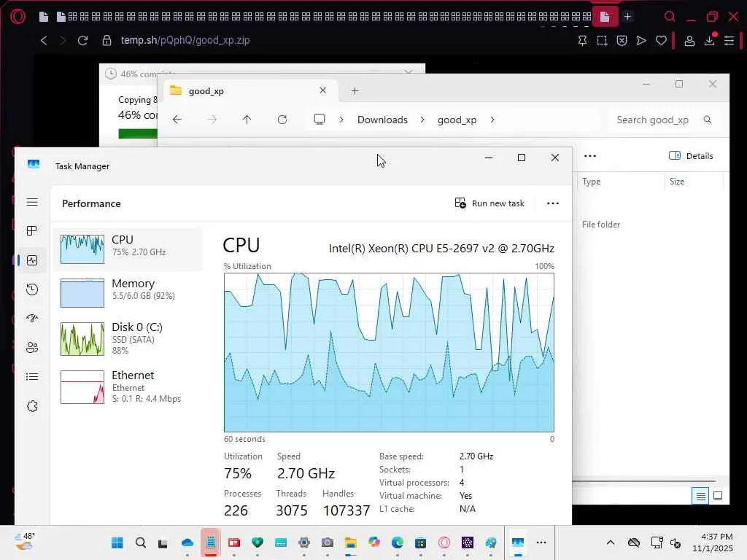The image size is (747, 560).
Task: Open Microsoft Edge from the taskbar
Action: (x=398, y=542)
